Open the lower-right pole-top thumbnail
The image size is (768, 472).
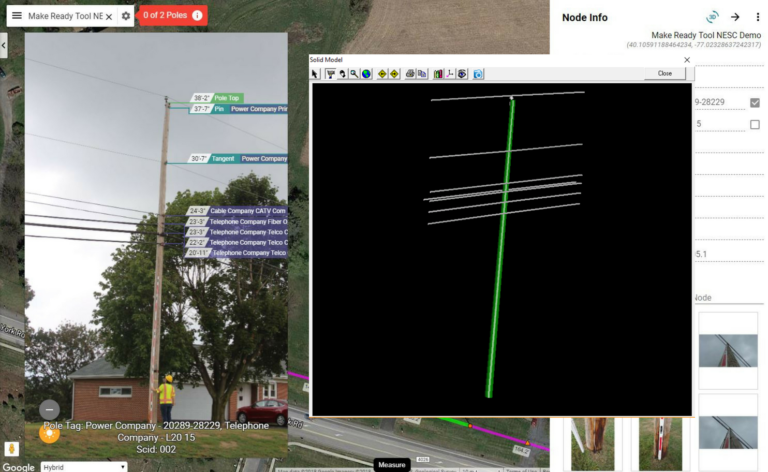(728, 432)
